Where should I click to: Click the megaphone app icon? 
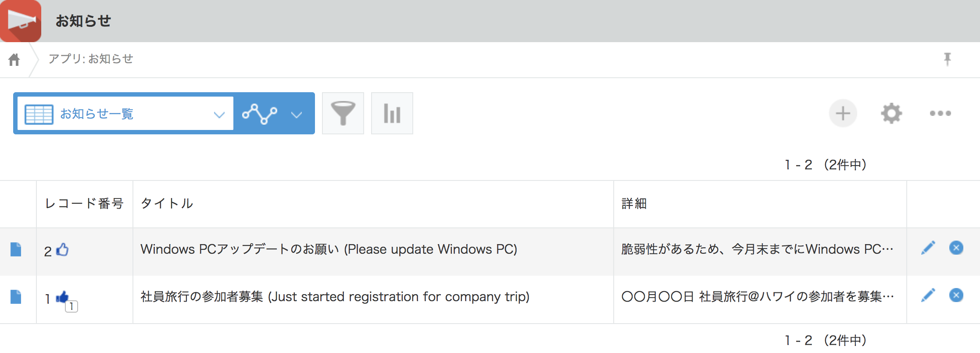tap(21, 21)
